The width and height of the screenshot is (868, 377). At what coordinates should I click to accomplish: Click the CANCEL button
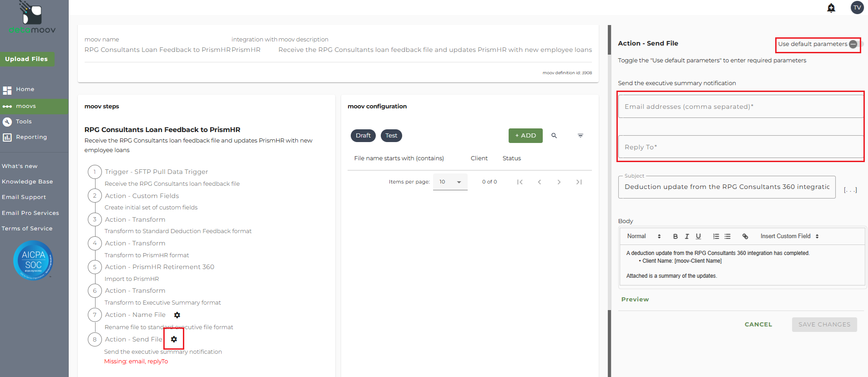[x=758, y=325]
